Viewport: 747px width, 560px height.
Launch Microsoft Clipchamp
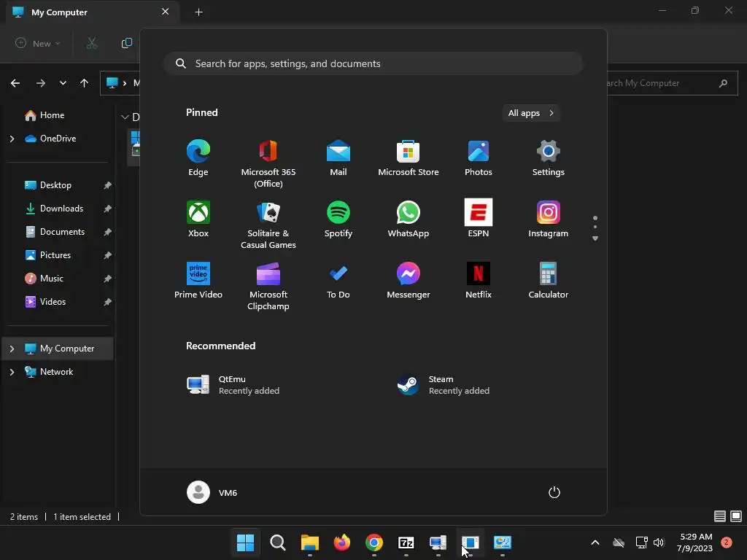(x=268, y=286)
